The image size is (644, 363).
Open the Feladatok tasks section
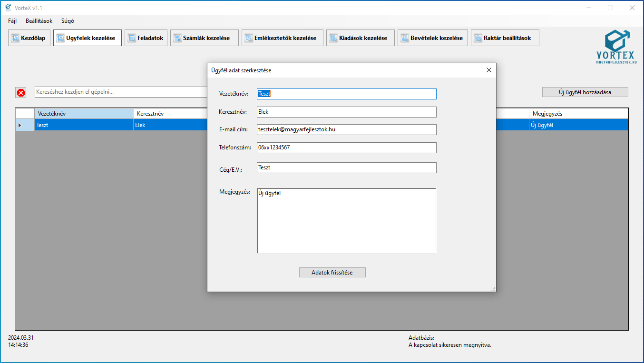tap(146, 38)
